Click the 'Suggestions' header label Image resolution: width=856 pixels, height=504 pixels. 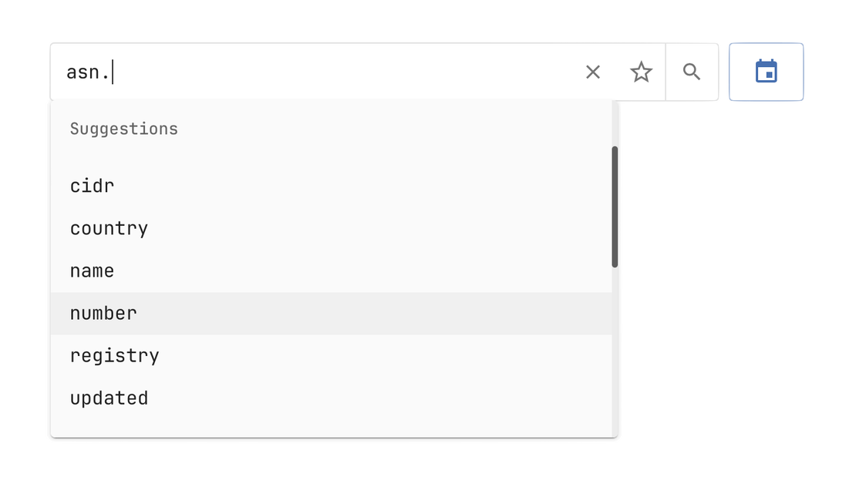click(x=124, y=129)
